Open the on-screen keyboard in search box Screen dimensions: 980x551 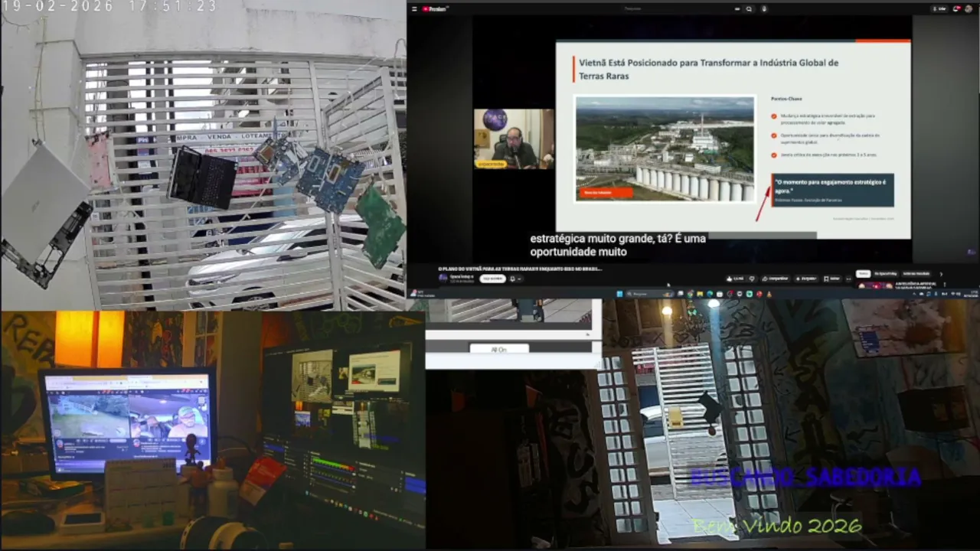737,9
